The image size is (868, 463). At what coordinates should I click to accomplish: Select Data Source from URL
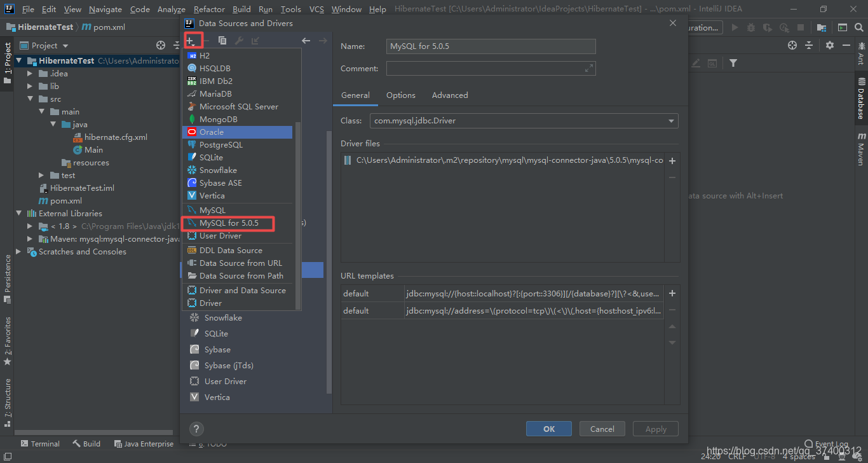[238, 263]
